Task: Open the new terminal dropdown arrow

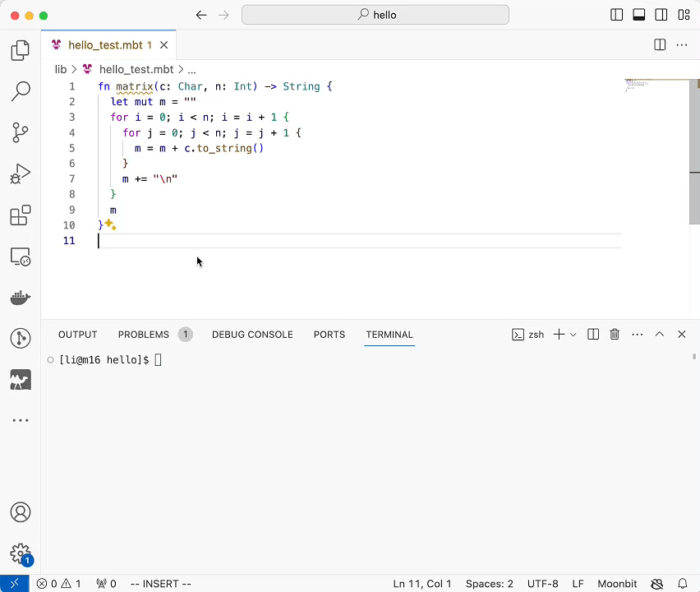Action: (573, 334)
